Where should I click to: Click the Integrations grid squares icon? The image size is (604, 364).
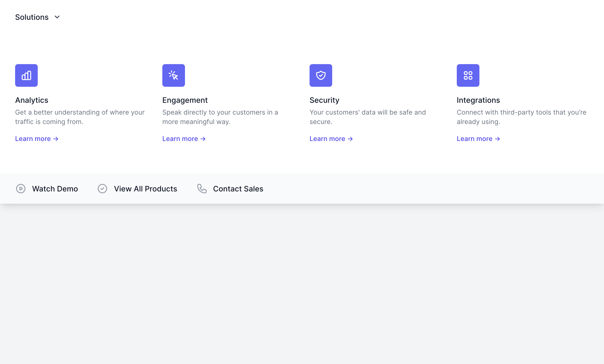click(468, 75)
